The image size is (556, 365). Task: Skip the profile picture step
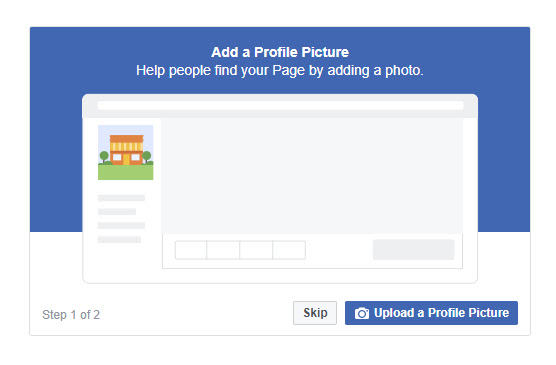click(x=315, y=313)
